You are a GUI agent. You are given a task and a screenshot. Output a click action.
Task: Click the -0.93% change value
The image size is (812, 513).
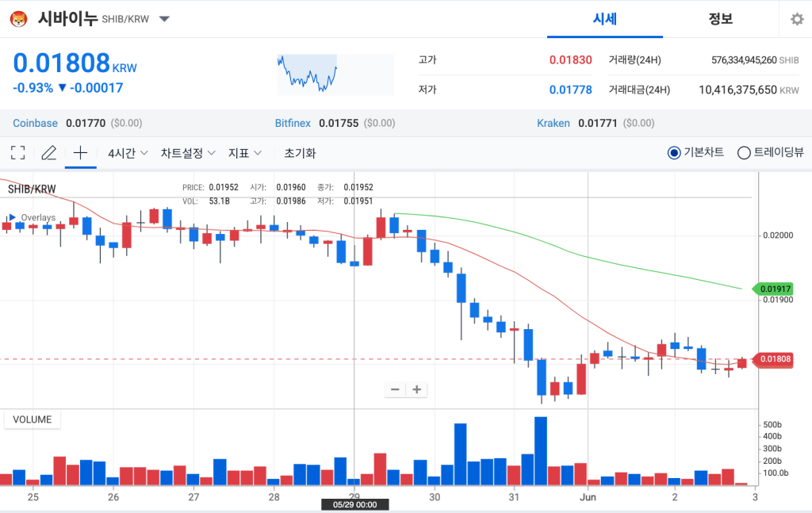pyautogui.click(x=33, y=88)
